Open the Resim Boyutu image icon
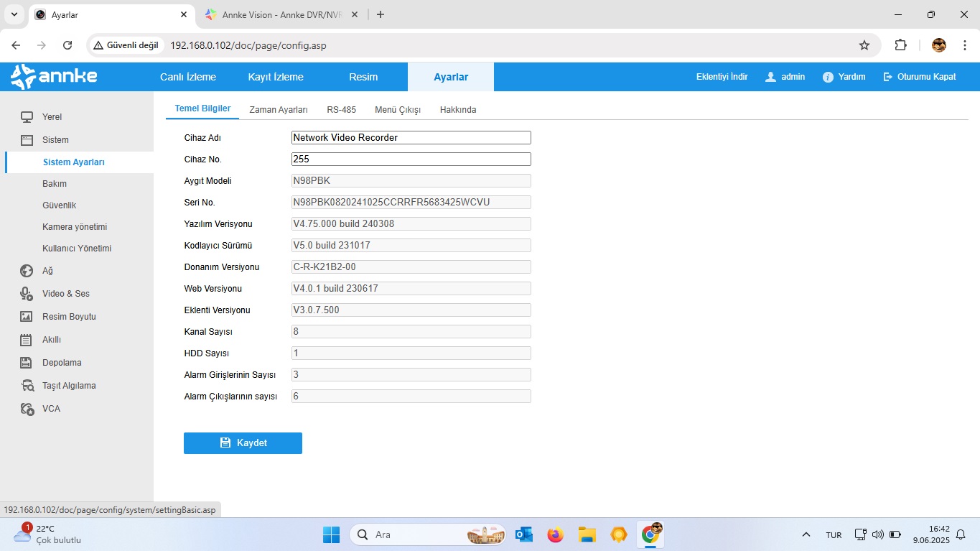This screenshot has width=980, height=551. click(27, 317)
